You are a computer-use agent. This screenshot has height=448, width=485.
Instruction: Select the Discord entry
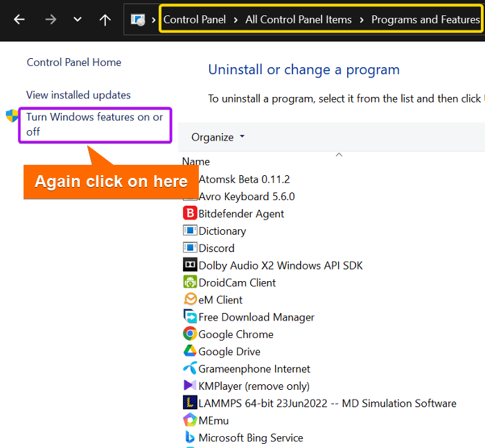[x=216, y=249]
